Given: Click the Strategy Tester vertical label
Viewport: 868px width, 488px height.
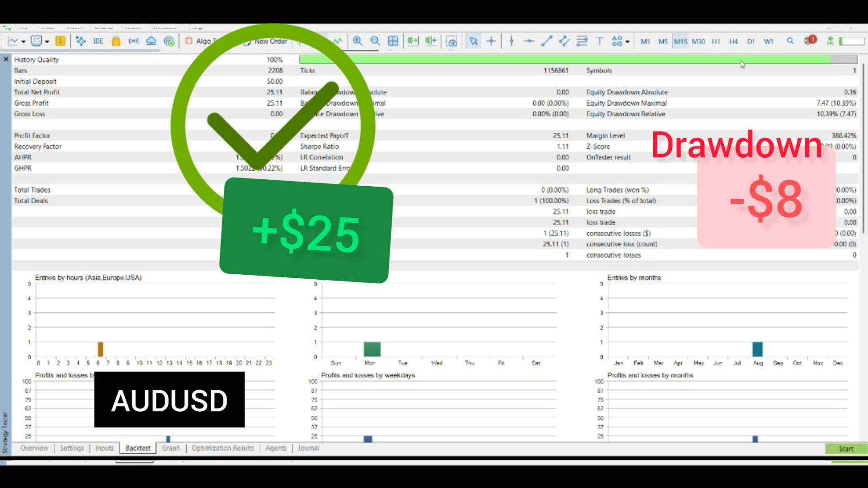Looking at the screenshot, I should (x=5, y=432).
